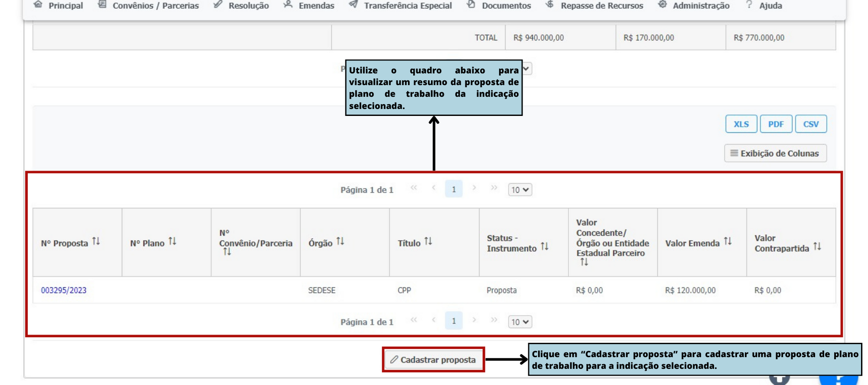
Task: Select page 1 in top pagination
Action: click(453, 189)
